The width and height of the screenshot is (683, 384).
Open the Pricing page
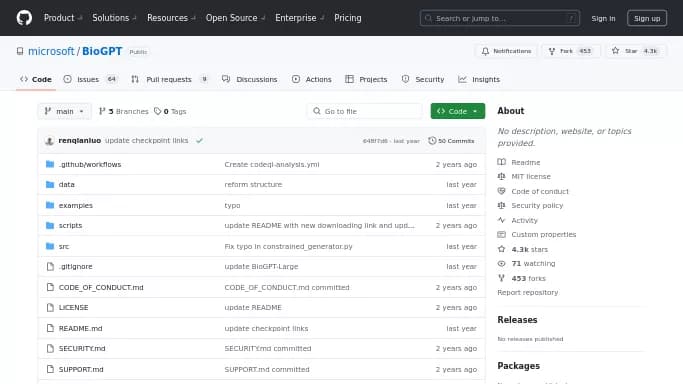click(x=348, y=18)
